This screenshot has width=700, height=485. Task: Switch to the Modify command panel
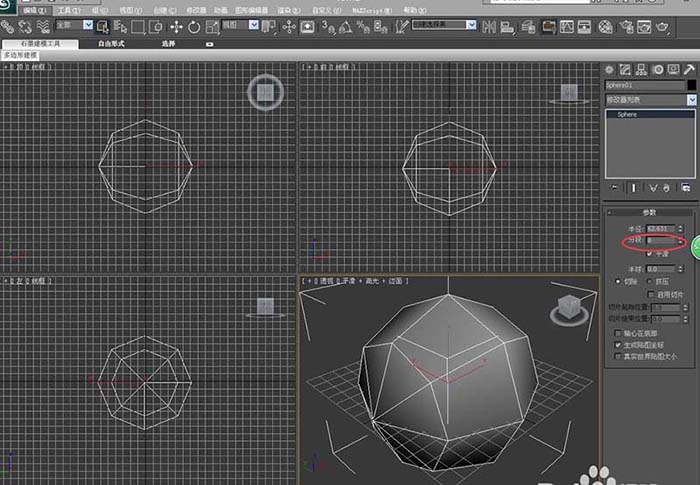point(625,69)
